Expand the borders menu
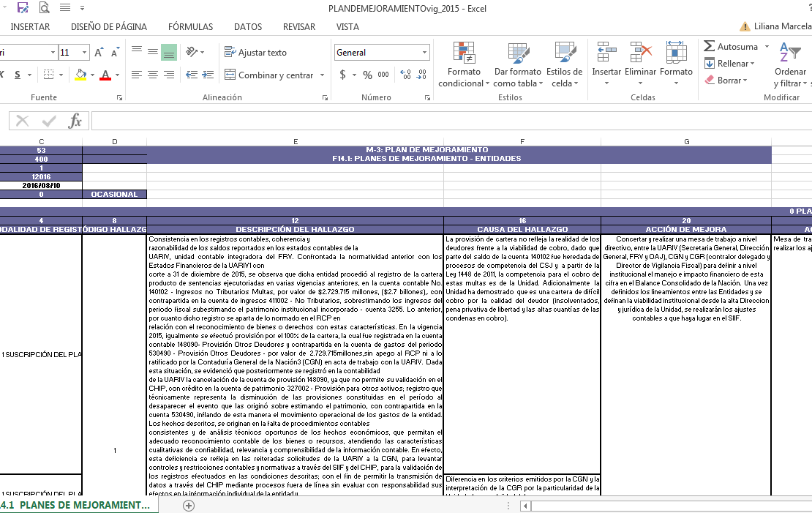This screenshot has width=812, height=513. [x=61, y=75]
